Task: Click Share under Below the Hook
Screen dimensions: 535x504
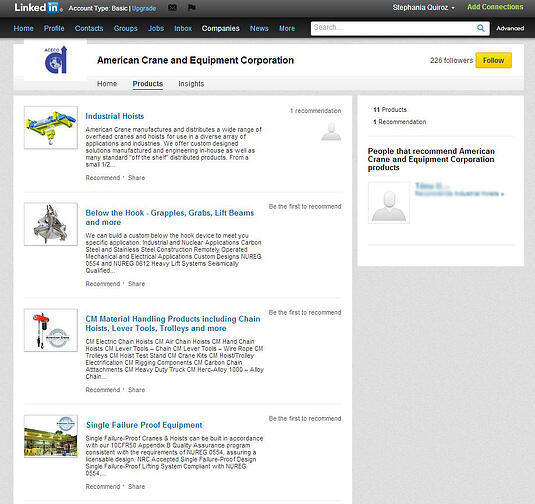Action: (x=136, y=284)
